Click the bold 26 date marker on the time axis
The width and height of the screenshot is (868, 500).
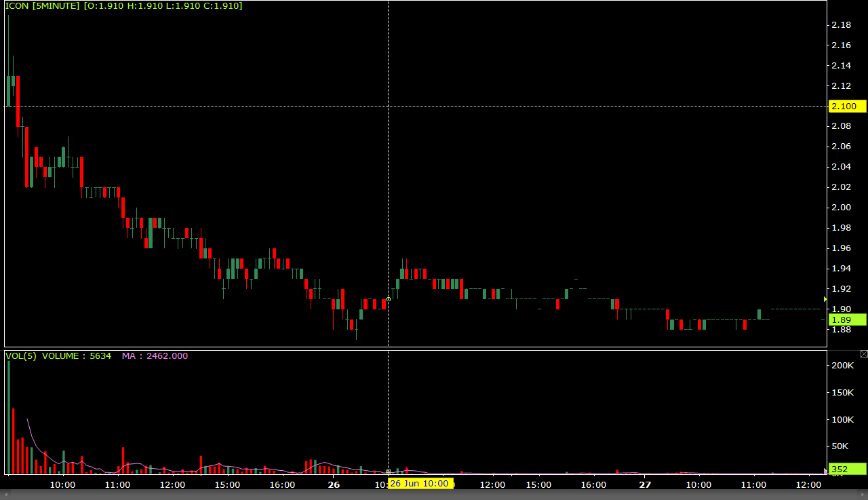click(334, 484)
